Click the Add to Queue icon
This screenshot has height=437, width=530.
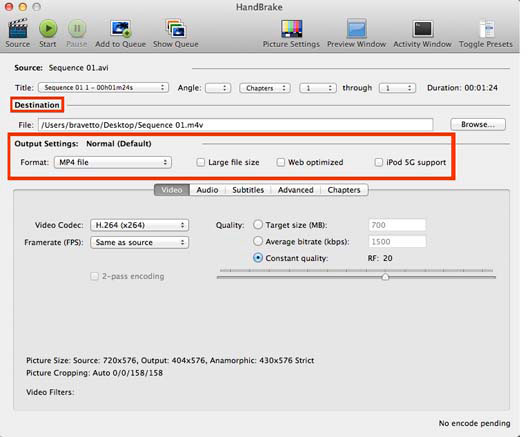click(121, 28)
